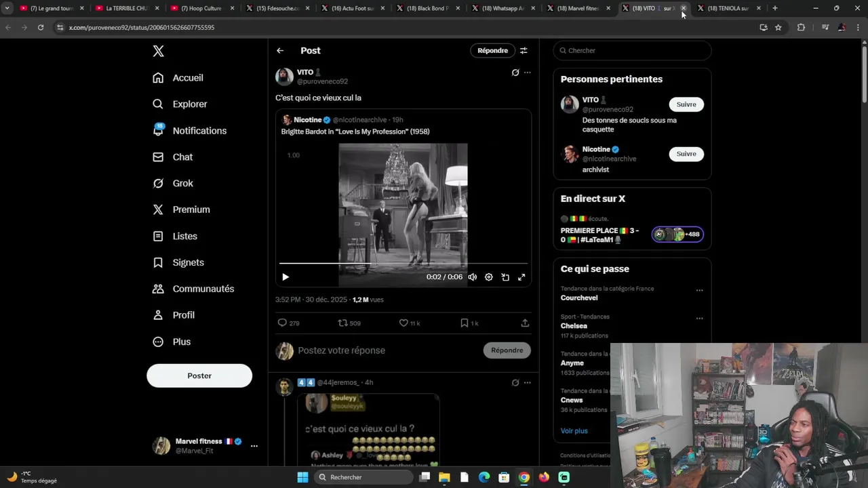
Task: Click the Chercher search field
Action: 632,51
